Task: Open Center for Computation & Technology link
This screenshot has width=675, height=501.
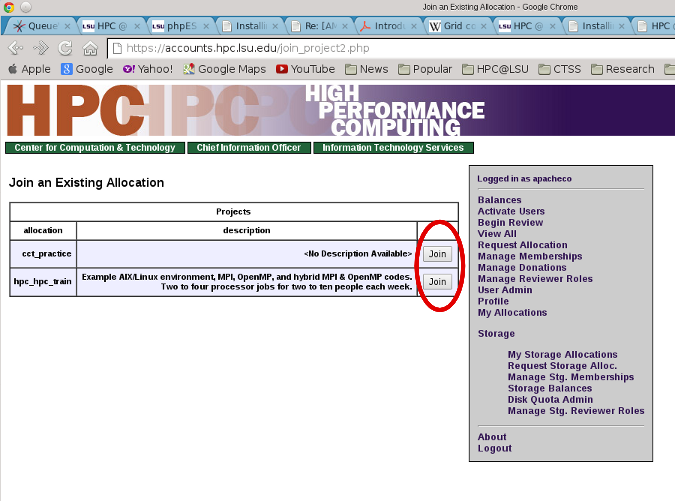Action: click(95, 148)
